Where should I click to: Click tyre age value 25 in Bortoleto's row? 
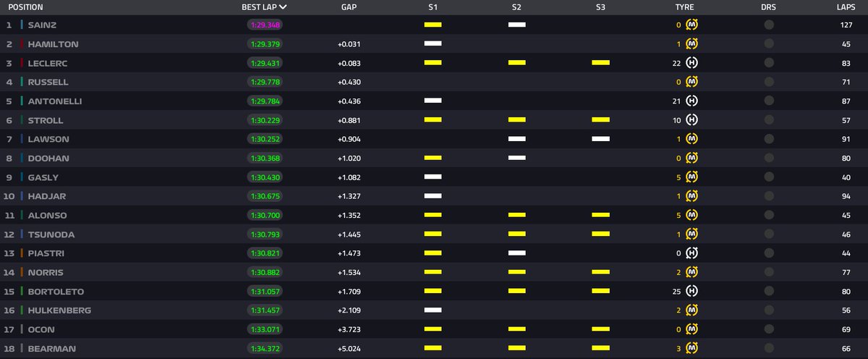[x=677, y=291]
